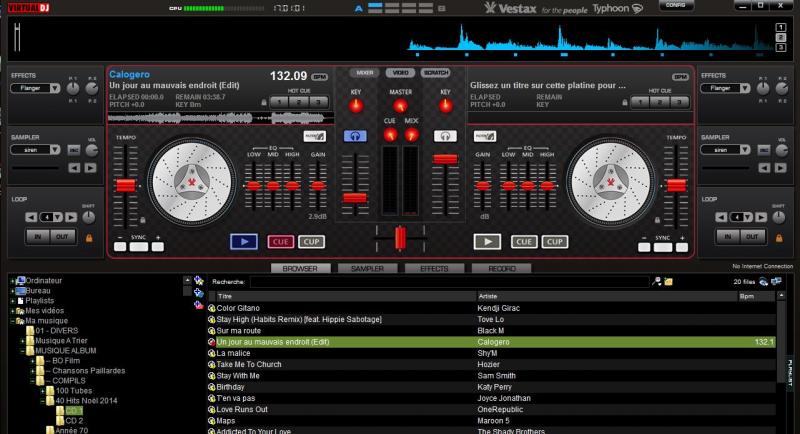Toggle left loop smart lock icon
This screenshot has width=800, height=434.
[x=89, y=238]
